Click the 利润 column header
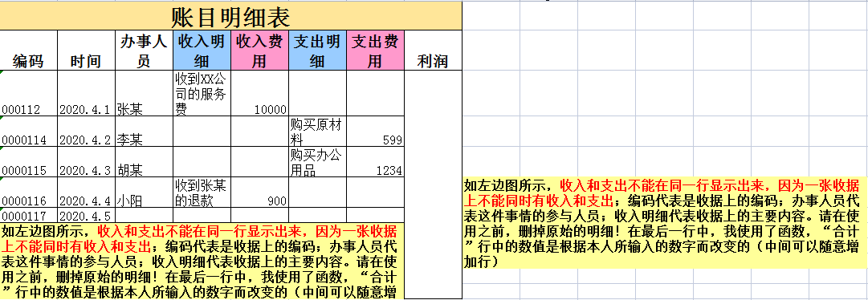 click(433, 51)
